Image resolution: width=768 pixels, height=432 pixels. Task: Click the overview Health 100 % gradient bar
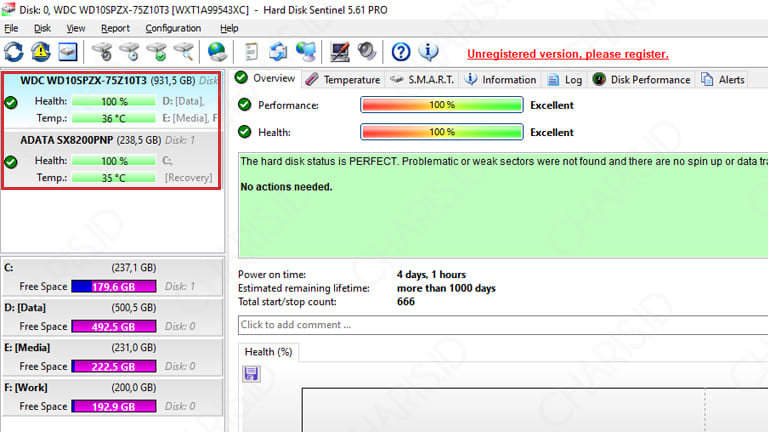point(442,132)
